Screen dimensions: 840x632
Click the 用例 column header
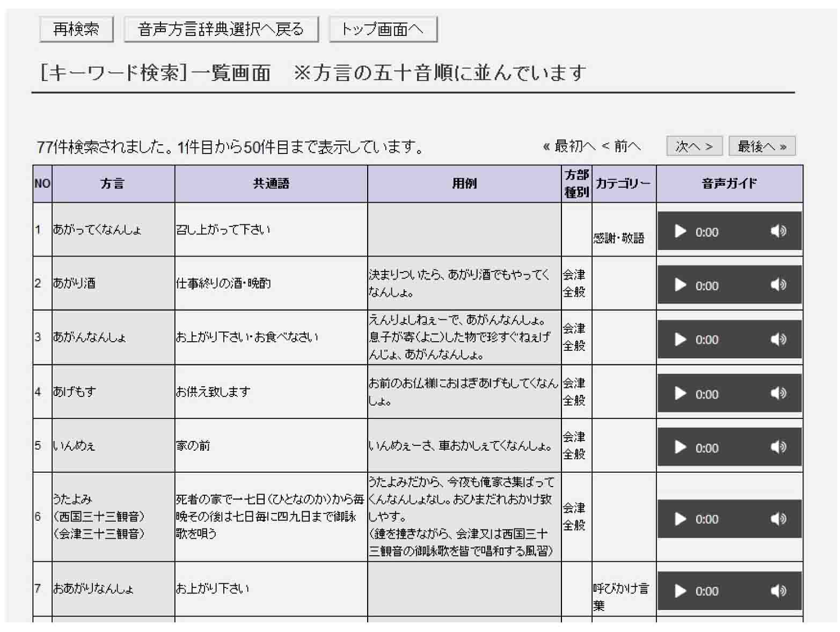pyautogui.click(x=464, y=183)
